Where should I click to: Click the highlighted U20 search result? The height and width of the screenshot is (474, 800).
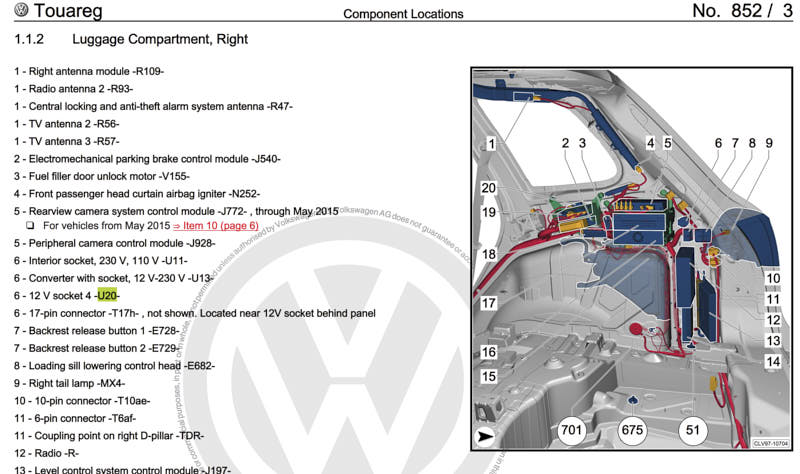pos(107,296)
